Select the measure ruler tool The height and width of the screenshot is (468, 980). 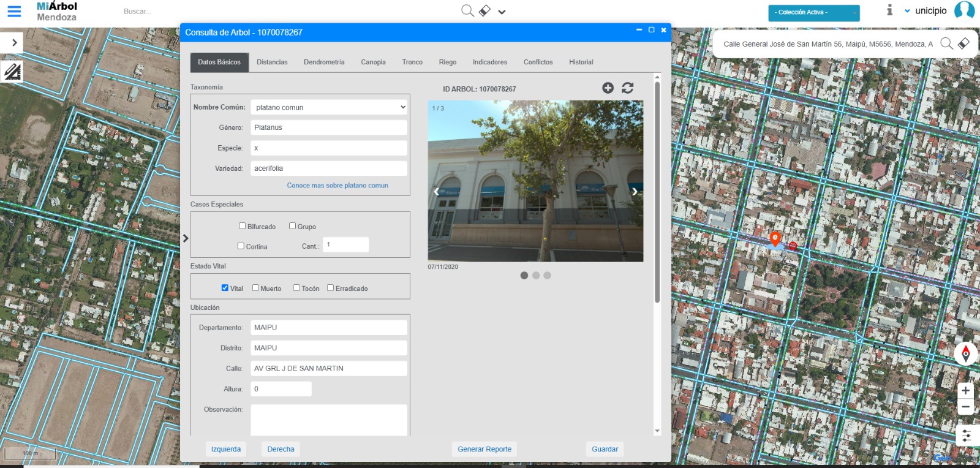[12, 72]
